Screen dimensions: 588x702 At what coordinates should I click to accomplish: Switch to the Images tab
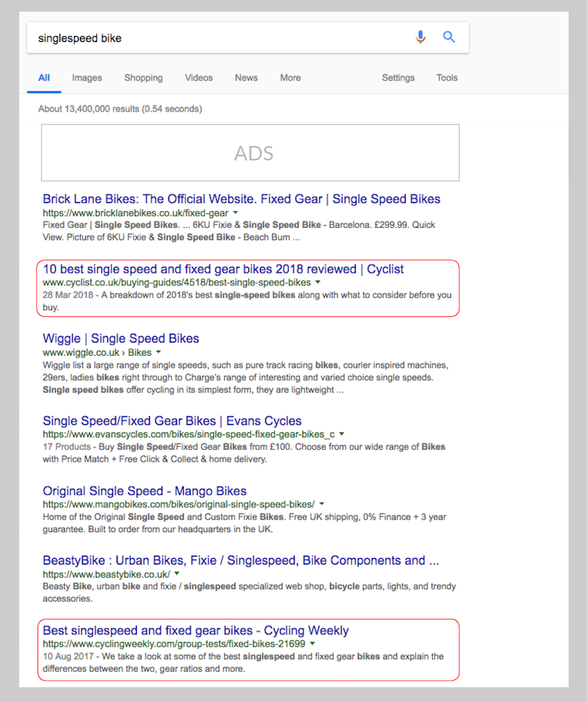coord(87,78)
